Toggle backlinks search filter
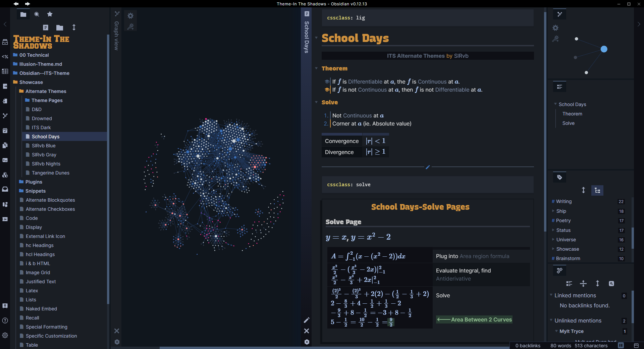This screenshot has height=349, width=644. (x=611, y=284)
